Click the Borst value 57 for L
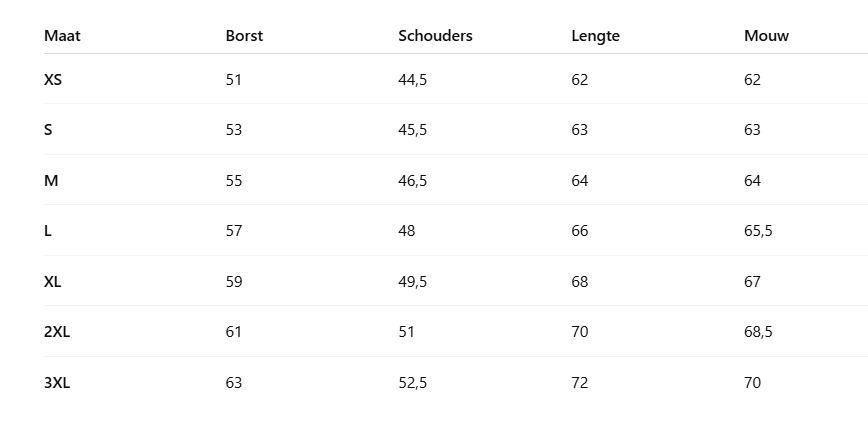Screen dimensions: 868x435 (234, 231)
